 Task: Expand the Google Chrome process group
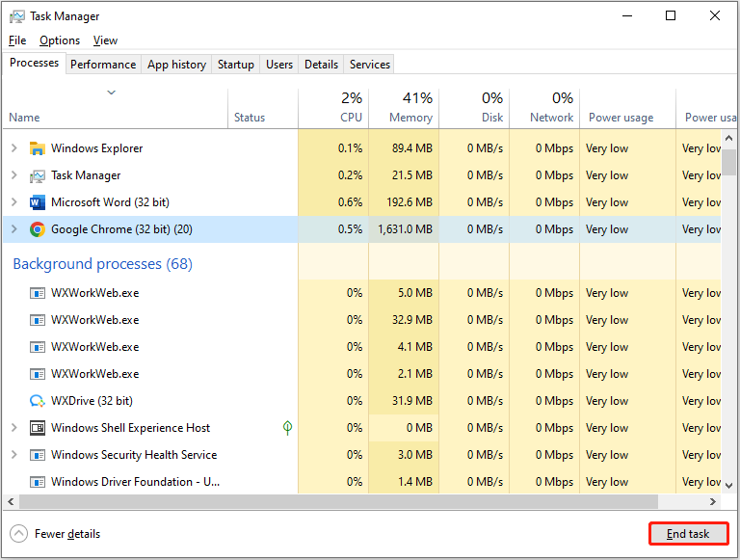[14, 229]
